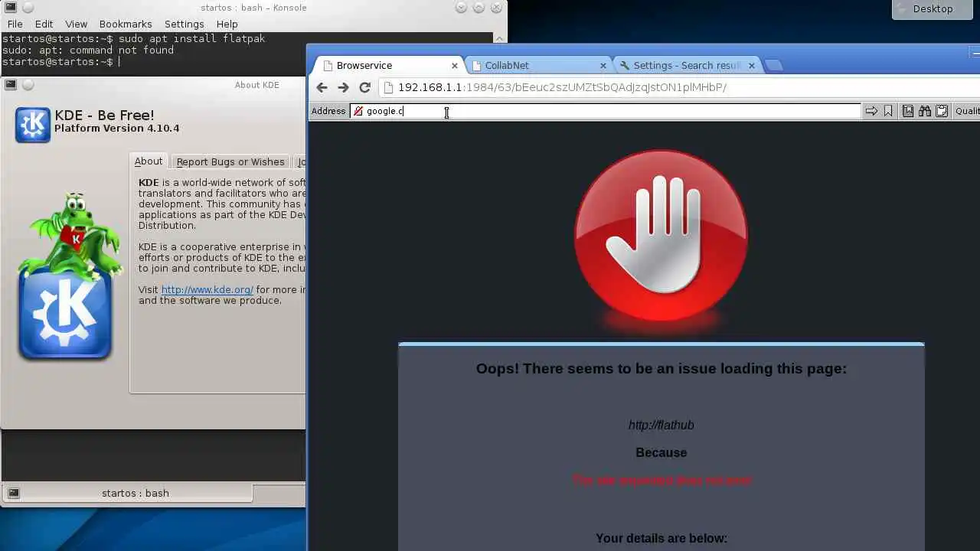Click 'sudo: apt: command not found' line
Image resolution: width=980 pixels, height=551 pixels.
click(x=87, y=51)
